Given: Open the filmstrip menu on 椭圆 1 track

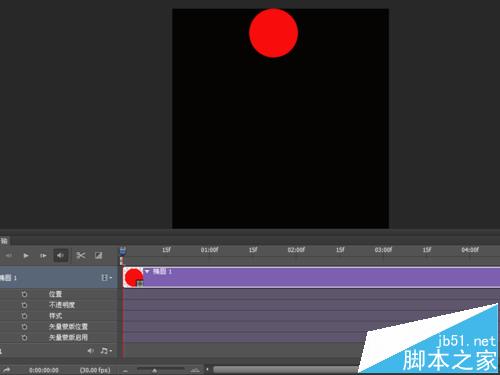Looking at the screenshot, I should (106, 277).
